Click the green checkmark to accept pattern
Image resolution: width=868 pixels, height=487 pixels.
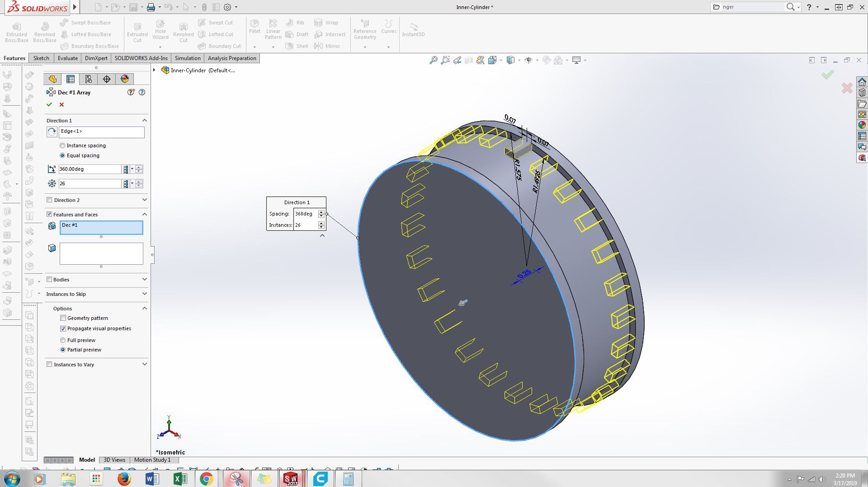pos(49,104)
